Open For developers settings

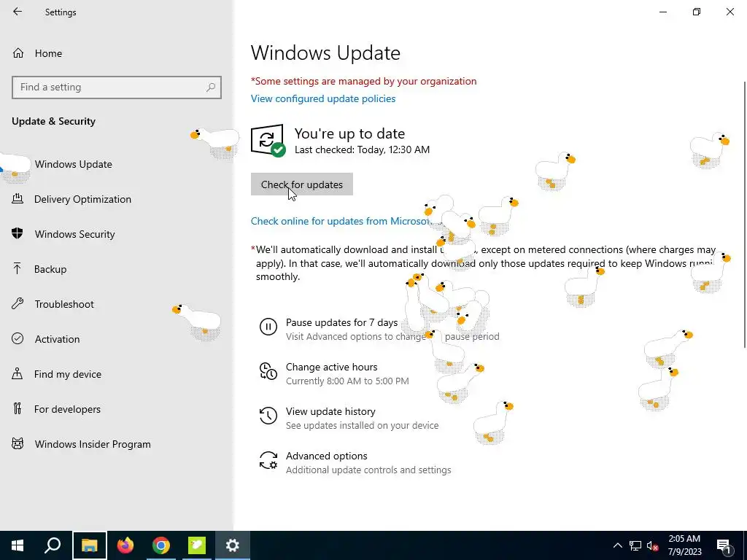[67, 409]
